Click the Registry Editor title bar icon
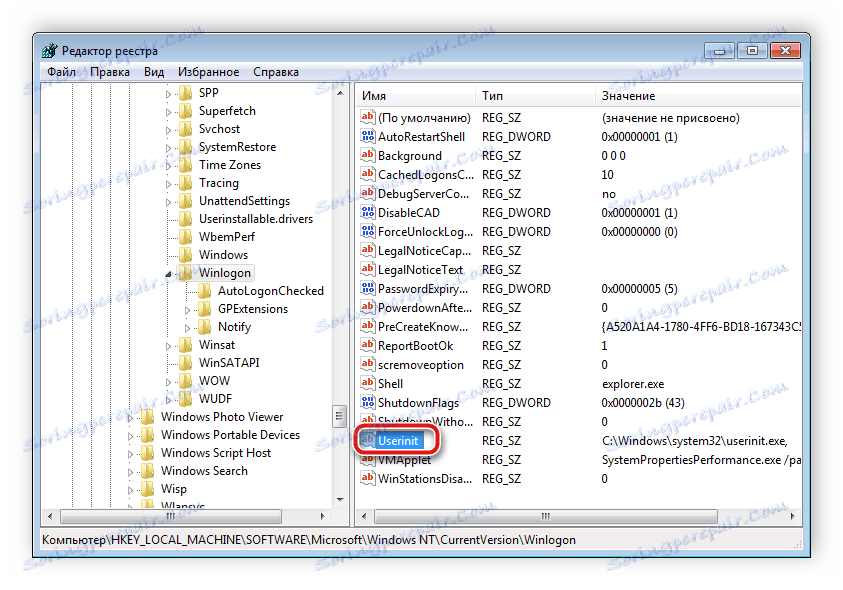Viewport: 843px width, 590px height. tap(49, 51)
